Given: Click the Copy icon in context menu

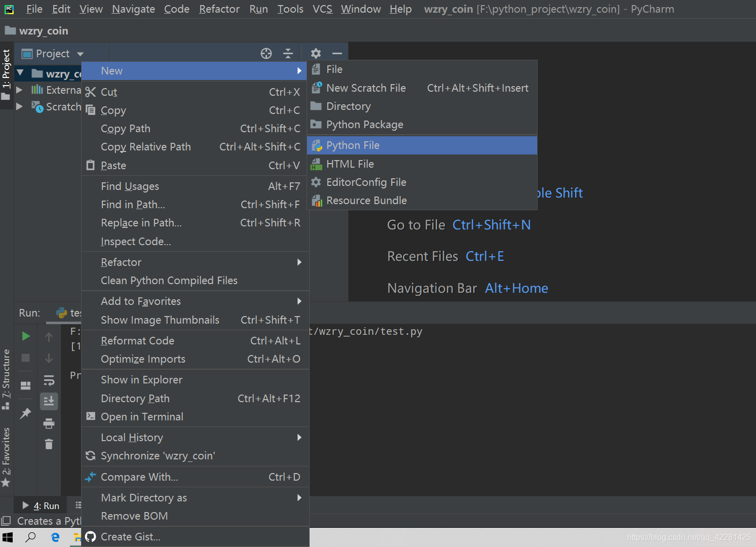Looking at the screenshot, I should coord(91,110).
